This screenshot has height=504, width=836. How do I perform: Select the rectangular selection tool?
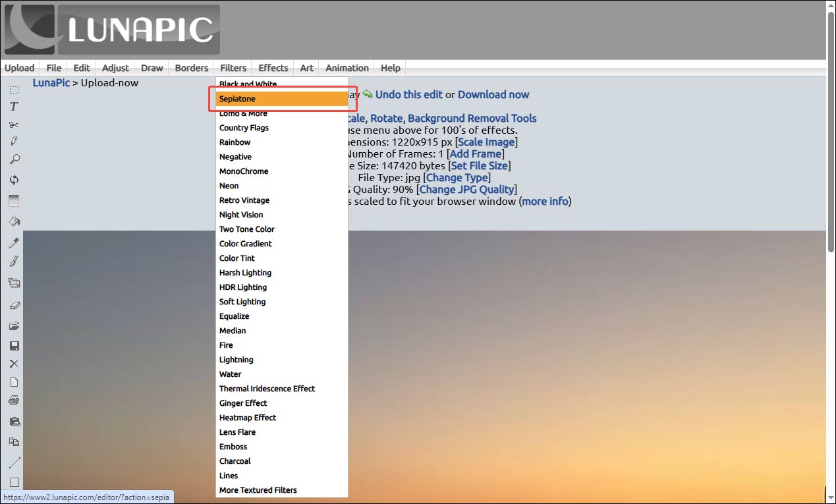(14, 89)
